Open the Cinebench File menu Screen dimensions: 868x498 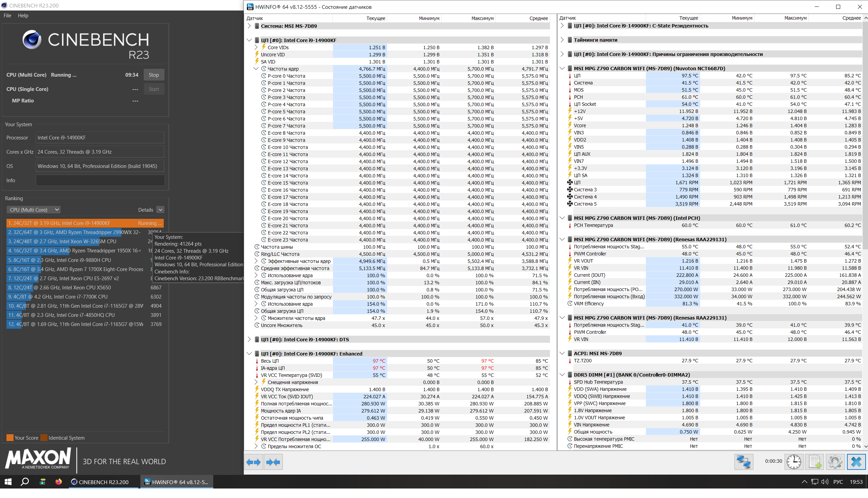click(x=7, y=15)
